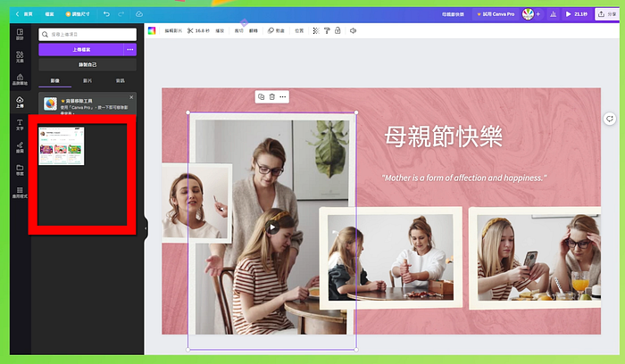The image size is (625, 364).
Task: Switch to the Videos tab in uploads
Action: pos(87,80)
